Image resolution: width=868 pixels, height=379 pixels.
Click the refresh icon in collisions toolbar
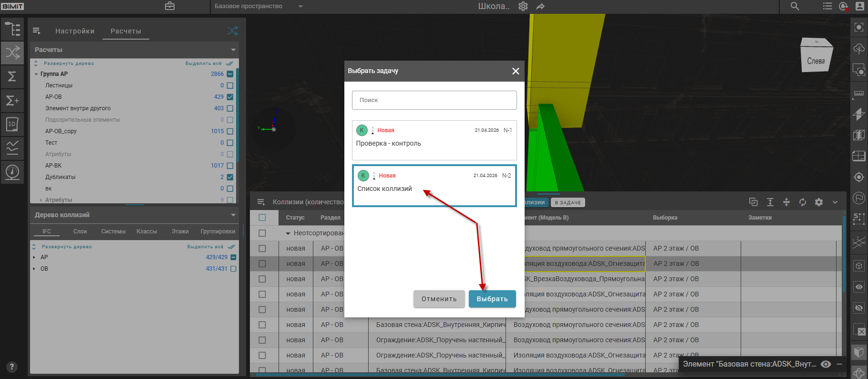[803, 202]
